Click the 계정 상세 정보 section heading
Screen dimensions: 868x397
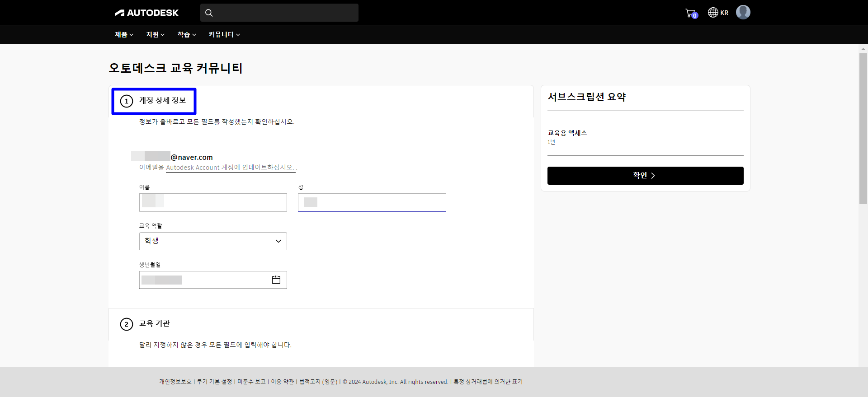point(162,100)
